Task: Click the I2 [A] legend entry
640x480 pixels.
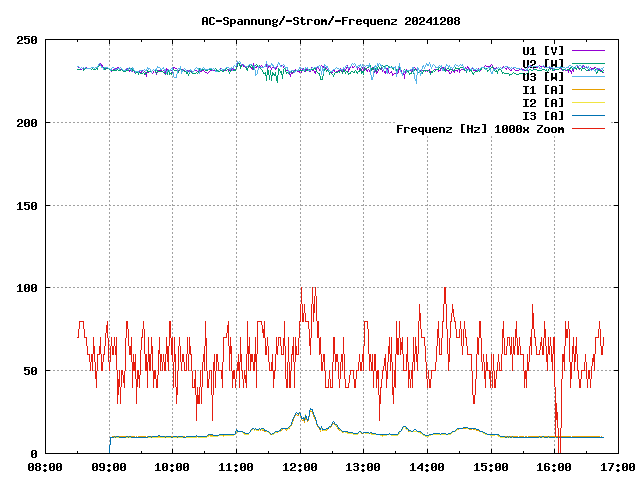Action: (543, 102)
